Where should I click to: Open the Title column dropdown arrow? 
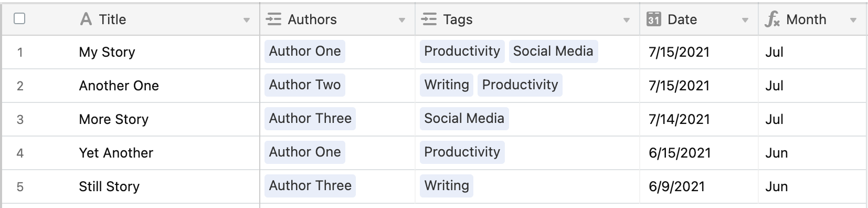247,20
